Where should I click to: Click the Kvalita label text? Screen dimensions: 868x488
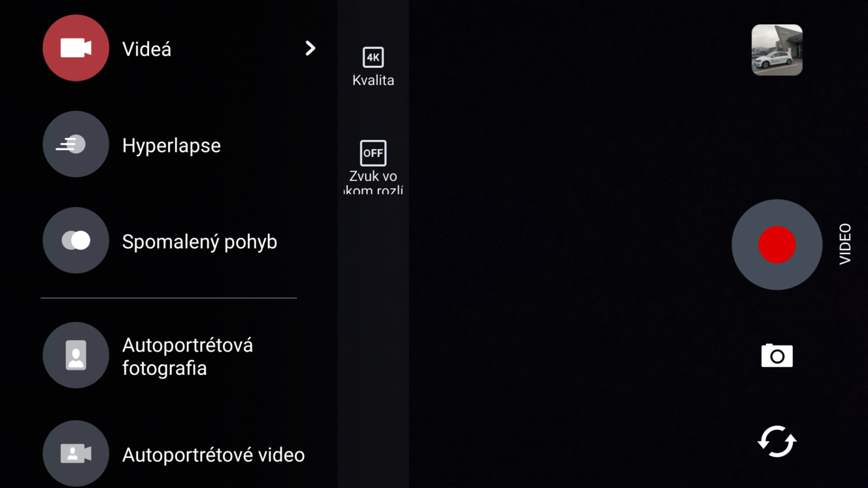tap(373, 80)
